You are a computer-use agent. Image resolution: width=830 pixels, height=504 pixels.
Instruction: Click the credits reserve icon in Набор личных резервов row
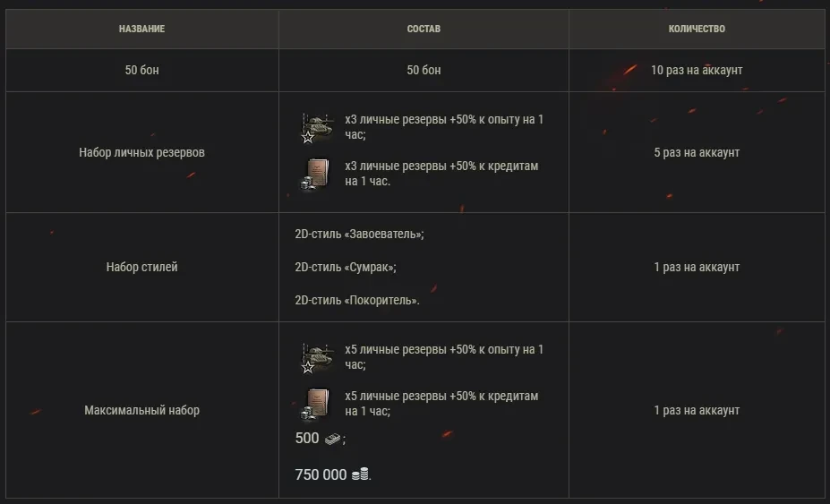315,174
